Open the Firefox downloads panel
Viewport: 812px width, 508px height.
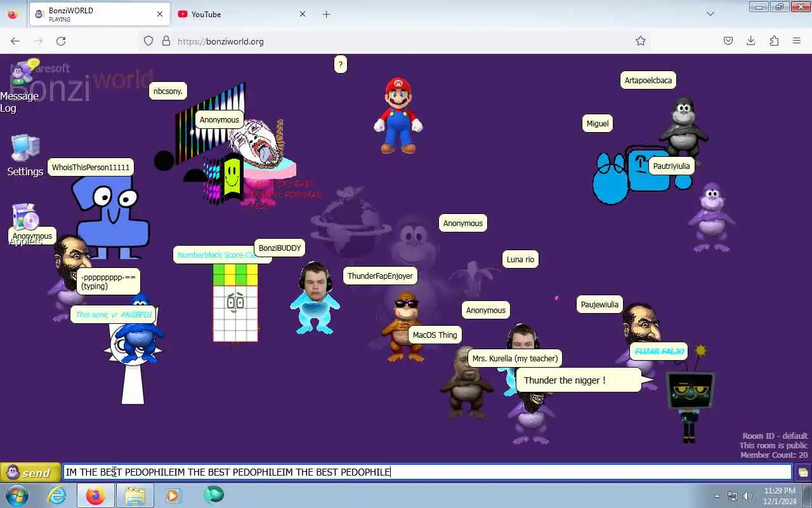[751, 41]
